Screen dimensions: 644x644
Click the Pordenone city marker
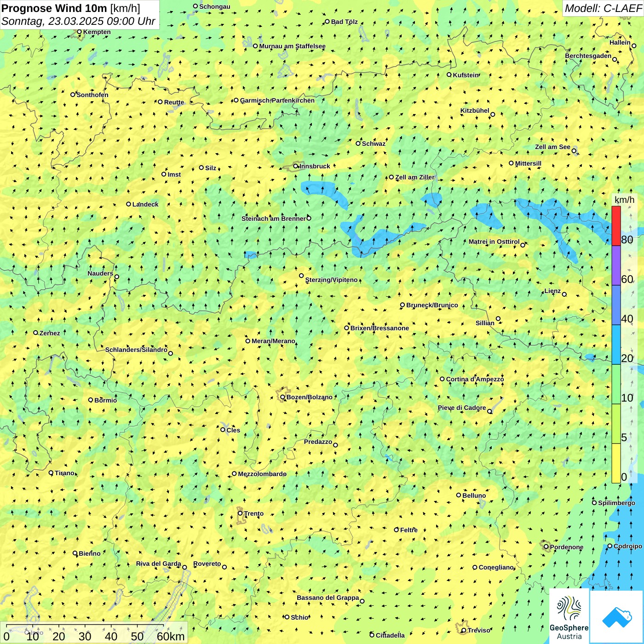546,547
